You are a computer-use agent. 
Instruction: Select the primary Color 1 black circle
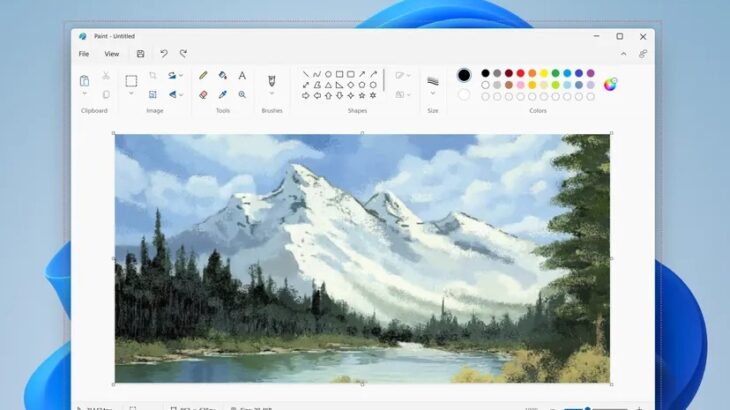tap(464, 75)
